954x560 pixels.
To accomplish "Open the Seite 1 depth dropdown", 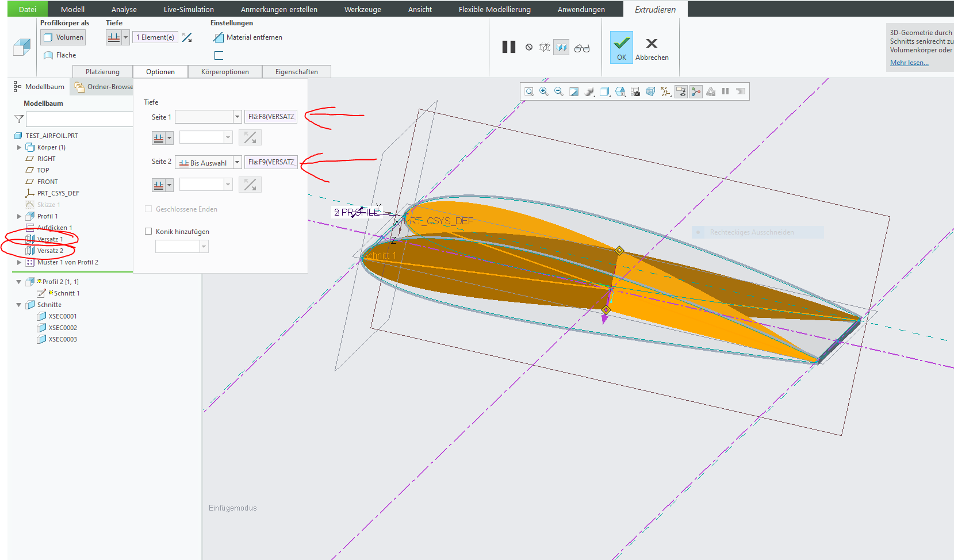I will pyautogui.click(x=237, y=117).
